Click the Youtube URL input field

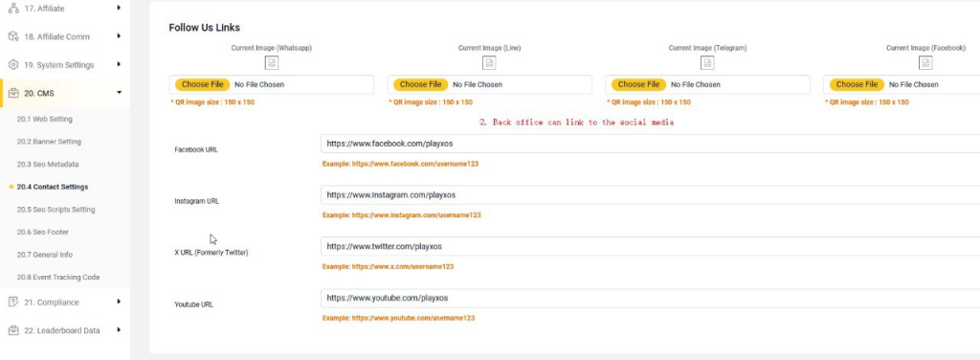pos(650,298)
